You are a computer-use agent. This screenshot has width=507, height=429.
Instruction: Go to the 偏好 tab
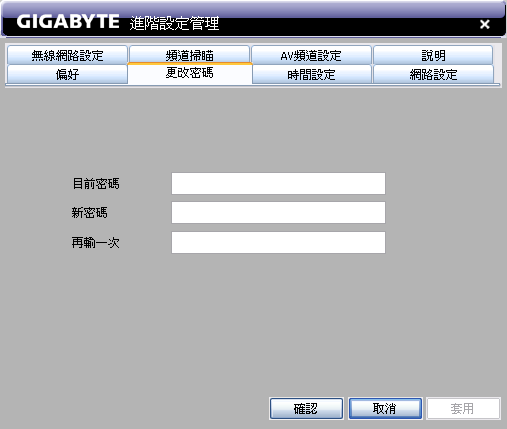[x=67, y=74]
